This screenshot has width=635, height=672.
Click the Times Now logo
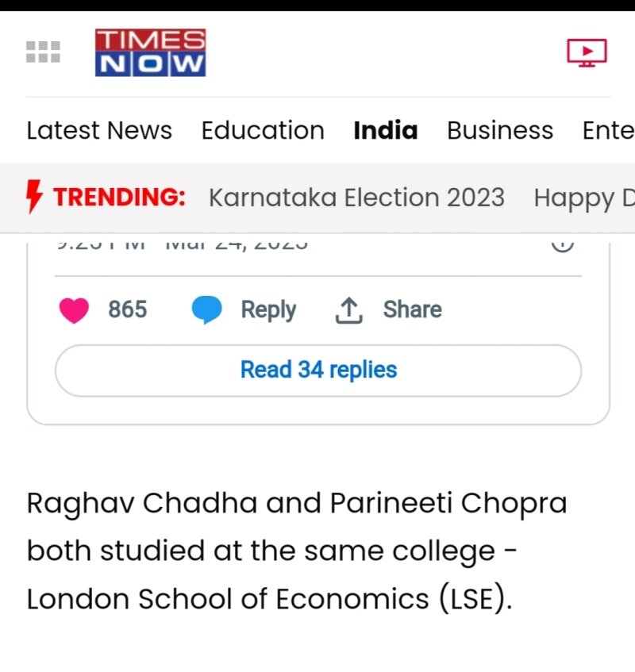pos(150,52)
